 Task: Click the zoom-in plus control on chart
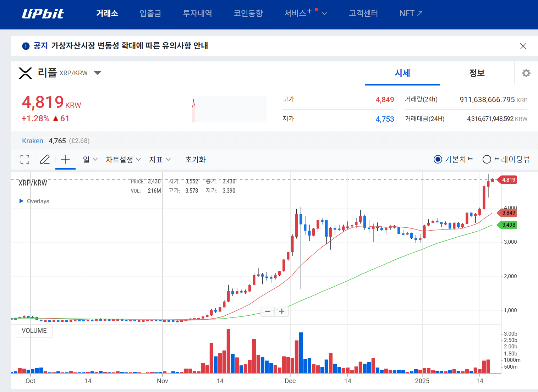click(281, 311)
